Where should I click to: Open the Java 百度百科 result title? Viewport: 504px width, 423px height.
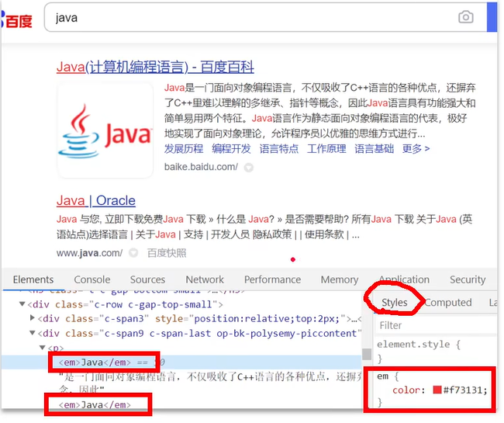(155, 67)
